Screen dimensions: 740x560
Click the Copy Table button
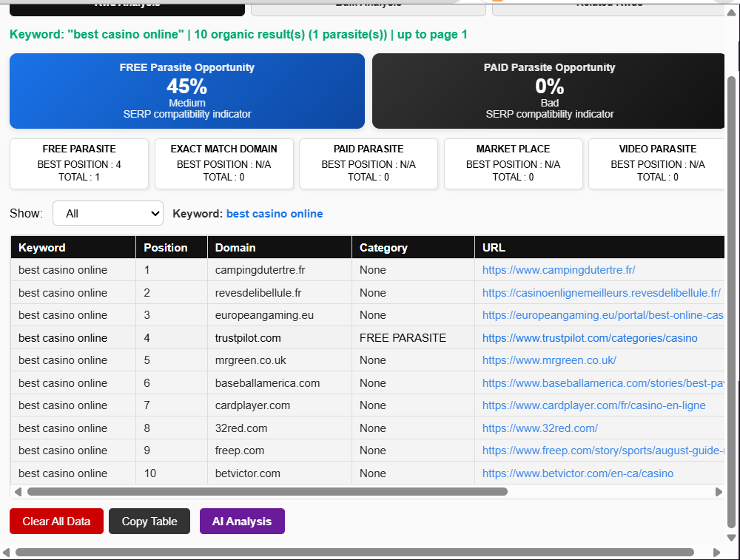pos(149,522)
